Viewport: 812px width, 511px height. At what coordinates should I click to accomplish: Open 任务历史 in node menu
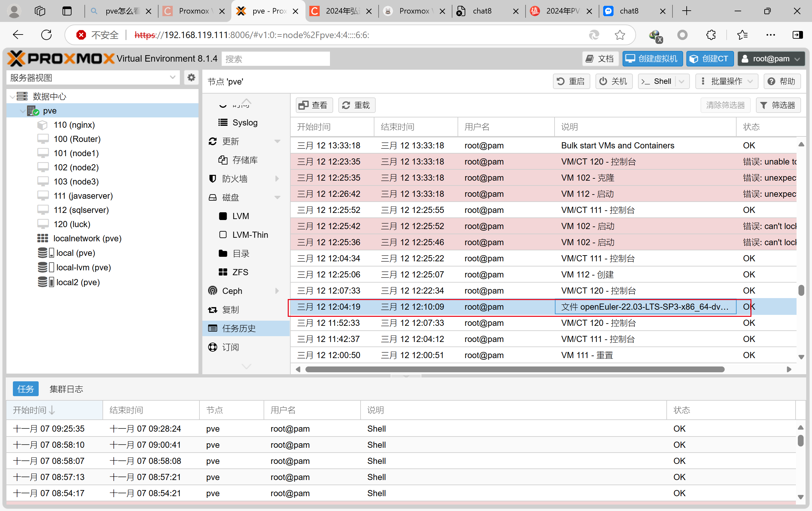[x=238, y=328]
